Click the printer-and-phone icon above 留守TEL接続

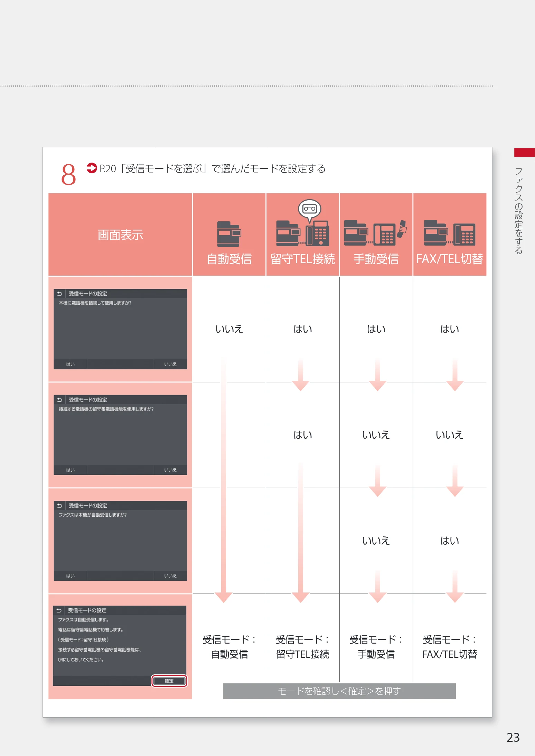[x=302, y=233]
